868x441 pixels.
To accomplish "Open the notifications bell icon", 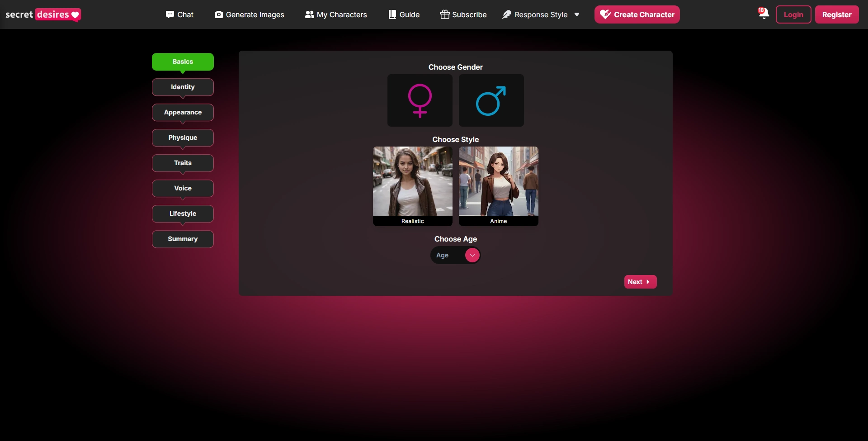I will point(763,14).
